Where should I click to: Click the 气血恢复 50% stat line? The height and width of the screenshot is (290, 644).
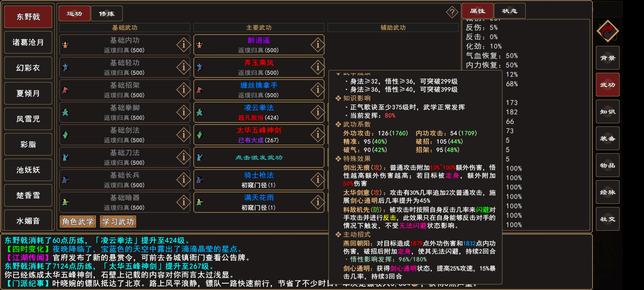[x=492, y=56]
